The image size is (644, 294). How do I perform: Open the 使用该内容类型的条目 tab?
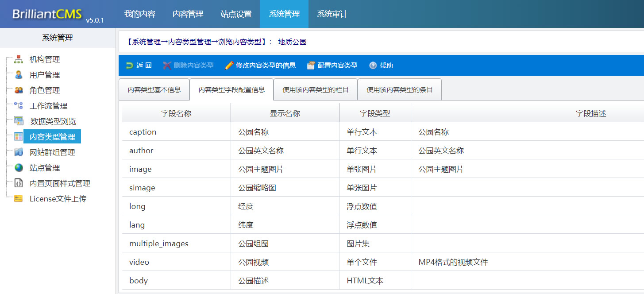click(399, 90)
